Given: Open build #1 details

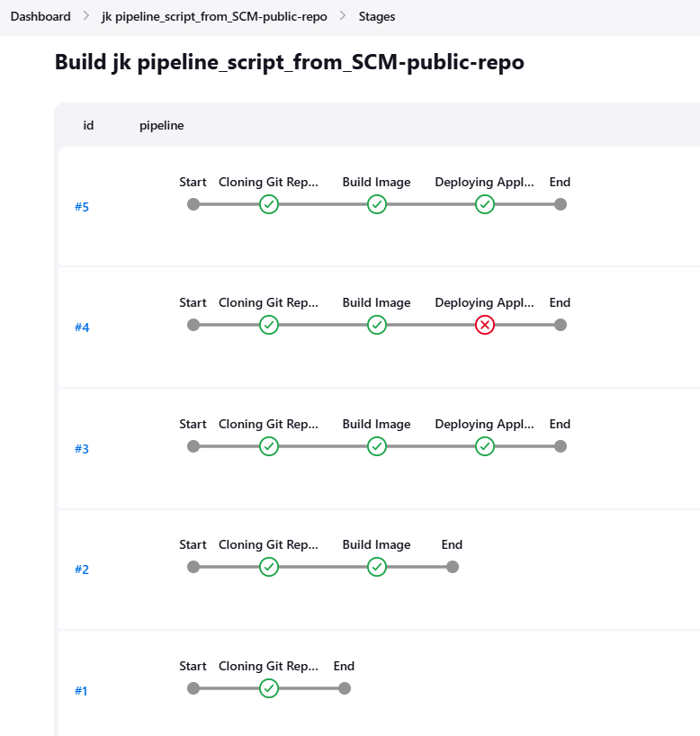Looking at the screenshot, I should coord(81,690).
